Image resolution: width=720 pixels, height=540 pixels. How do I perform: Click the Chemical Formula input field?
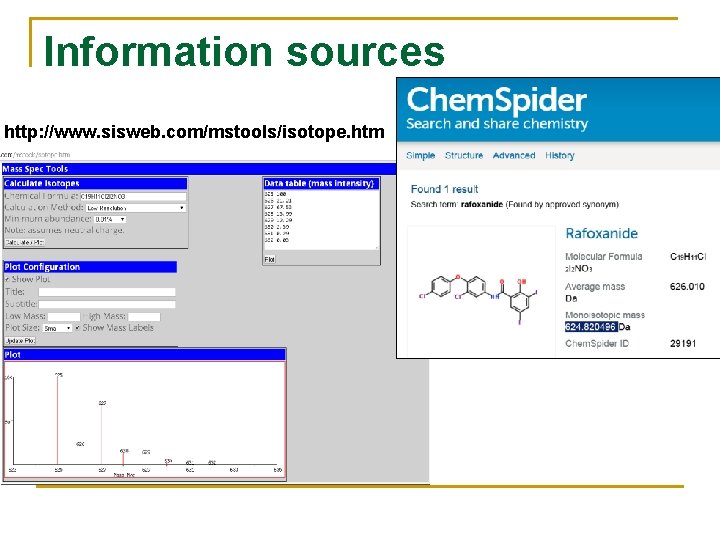[133, 197]
